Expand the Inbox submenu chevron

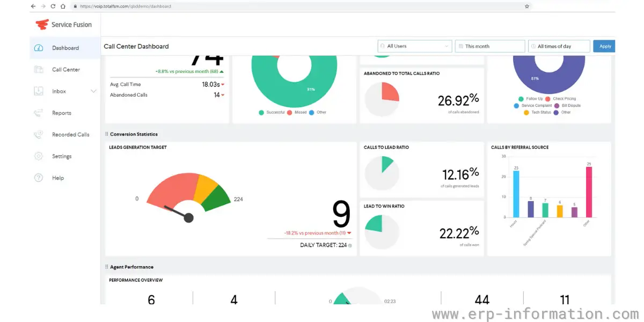point(93,91)
